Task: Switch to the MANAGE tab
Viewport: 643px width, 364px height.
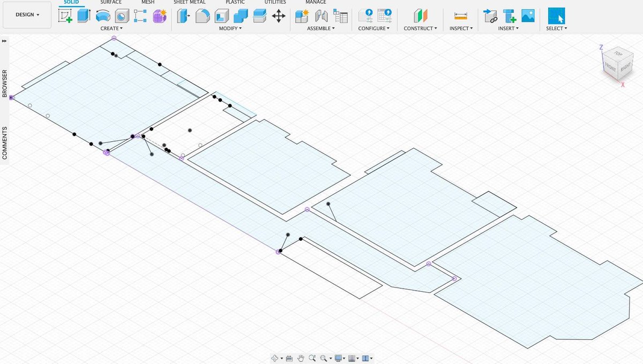Action: click(316, 3)
